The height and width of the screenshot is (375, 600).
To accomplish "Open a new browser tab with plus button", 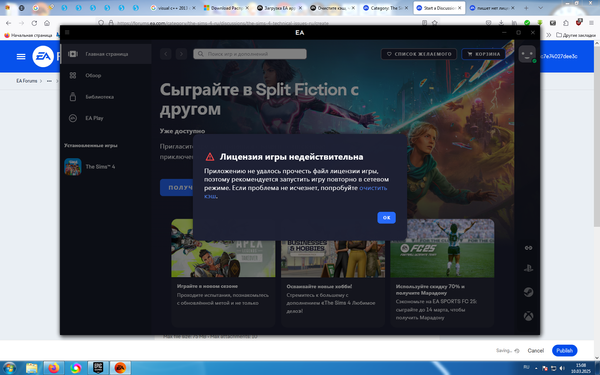I will (526, 8).
